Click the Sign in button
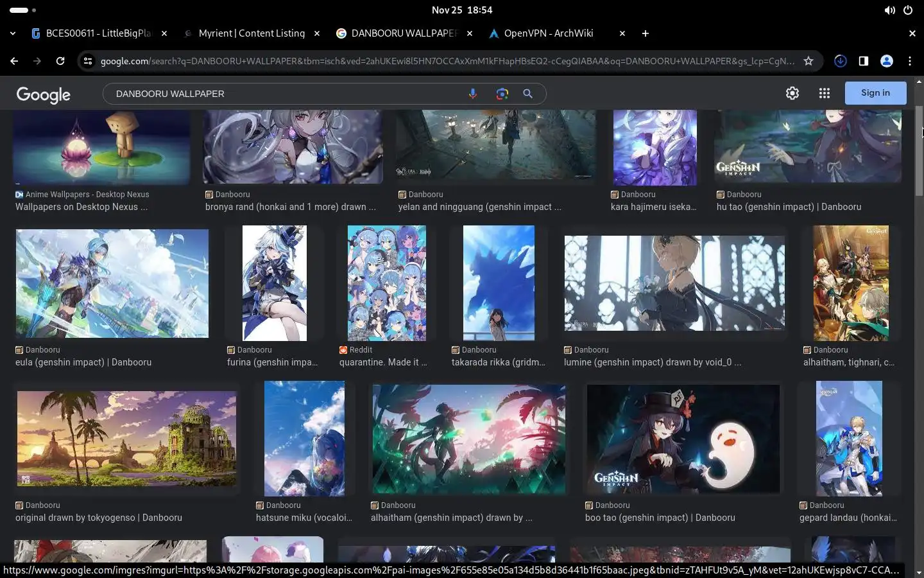The image size is (924, 578). [x=875, y=93]
